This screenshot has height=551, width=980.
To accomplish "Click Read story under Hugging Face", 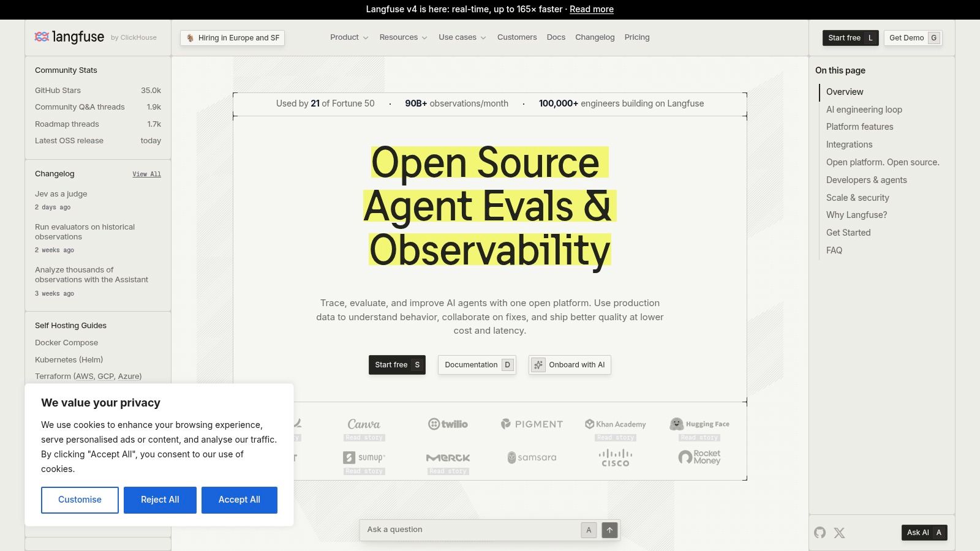I will tap(699, 438).
